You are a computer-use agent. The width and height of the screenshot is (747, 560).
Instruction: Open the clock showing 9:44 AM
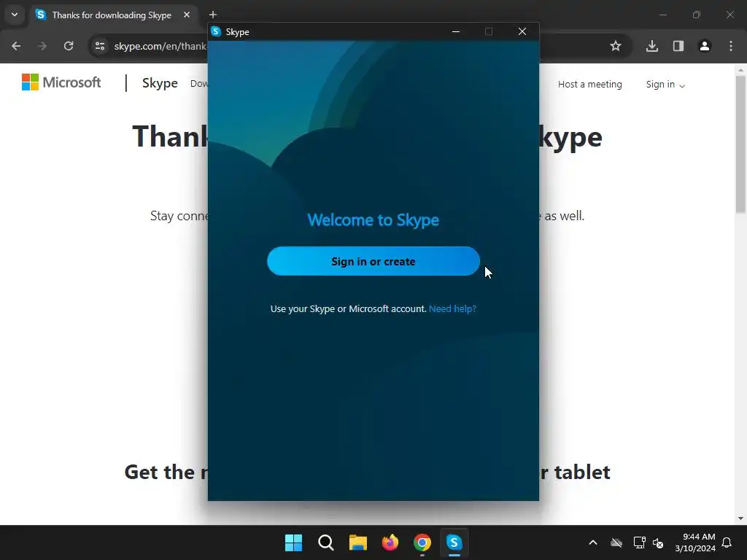coord(695,542)
